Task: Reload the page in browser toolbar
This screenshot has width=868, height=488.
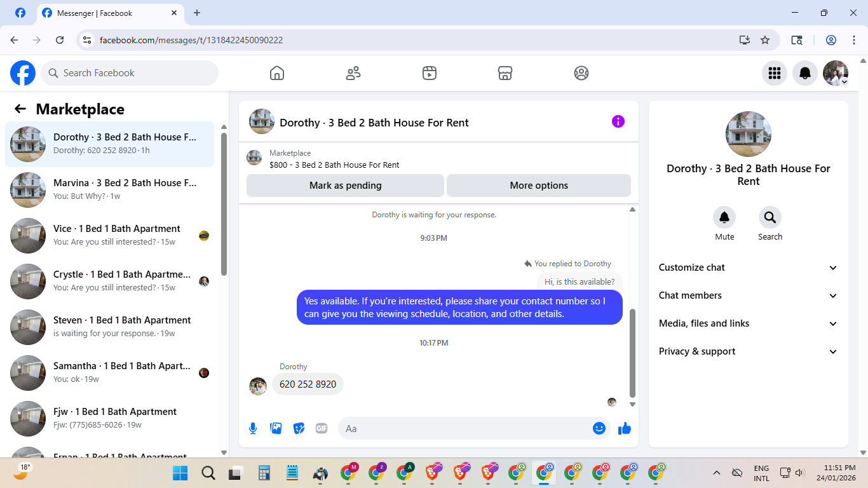Action: tap(60, 40)
